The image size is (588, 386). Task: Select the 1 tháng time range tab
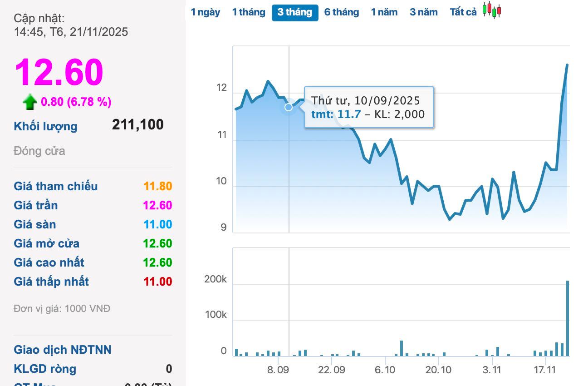[249, 12]
